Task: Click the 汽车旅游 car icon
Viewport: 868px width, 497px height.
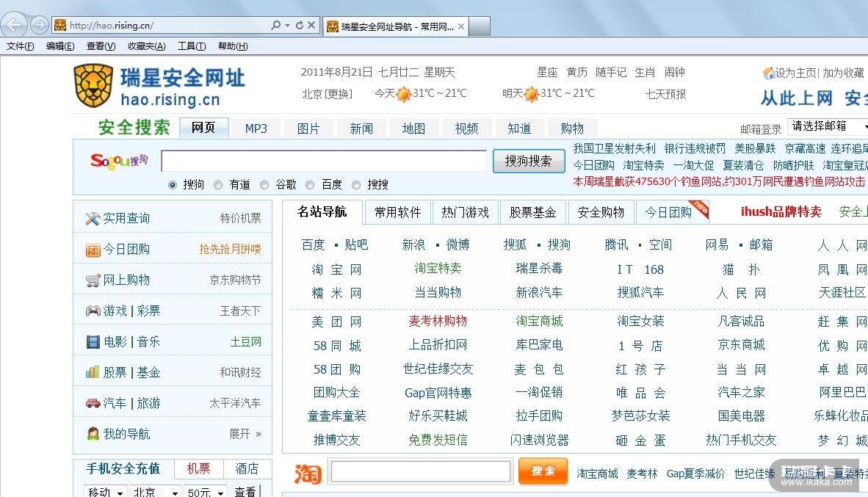Action: (x=93, y=403)
